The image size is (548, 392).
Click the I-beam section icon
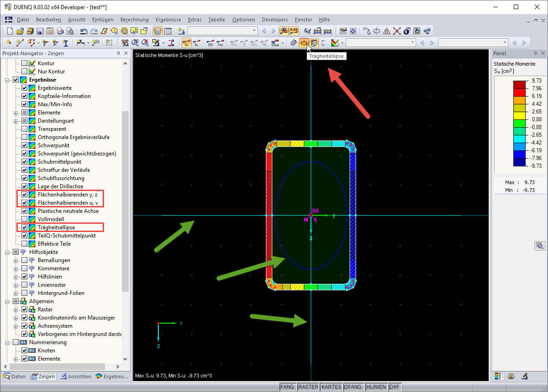(x=65, y=43)
